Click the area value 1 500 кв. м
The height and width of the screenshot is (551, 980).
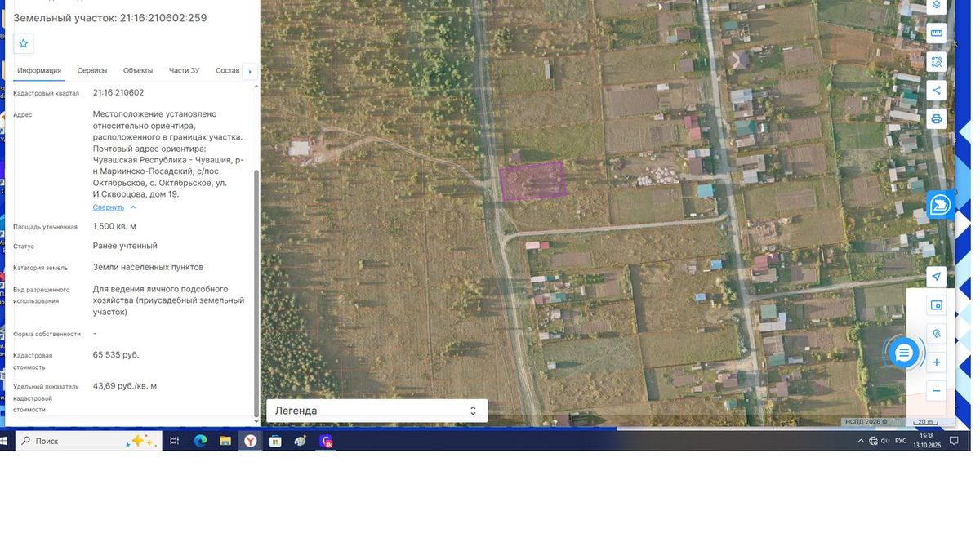tap(114, 226)
